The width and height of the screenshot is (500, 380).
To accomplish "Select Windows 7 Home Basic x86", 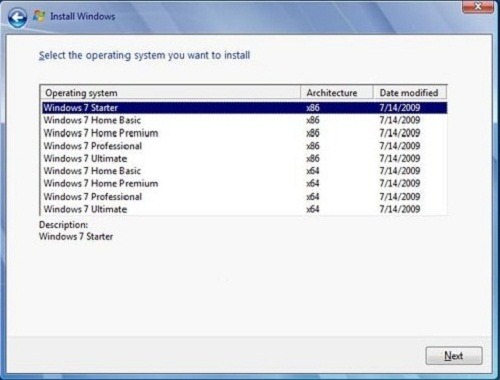I will pos(245,120).
